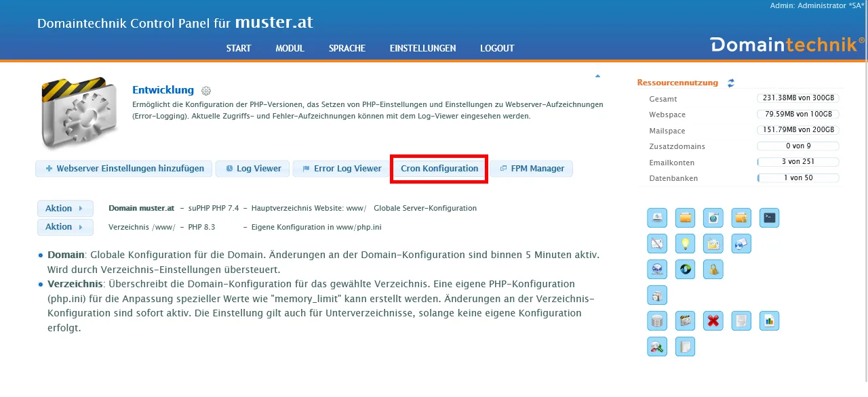Viewport: 868px width, 397px height.
Task: Open the Aktion dropdown for Domain muster.at
Action: coord(65,208)
